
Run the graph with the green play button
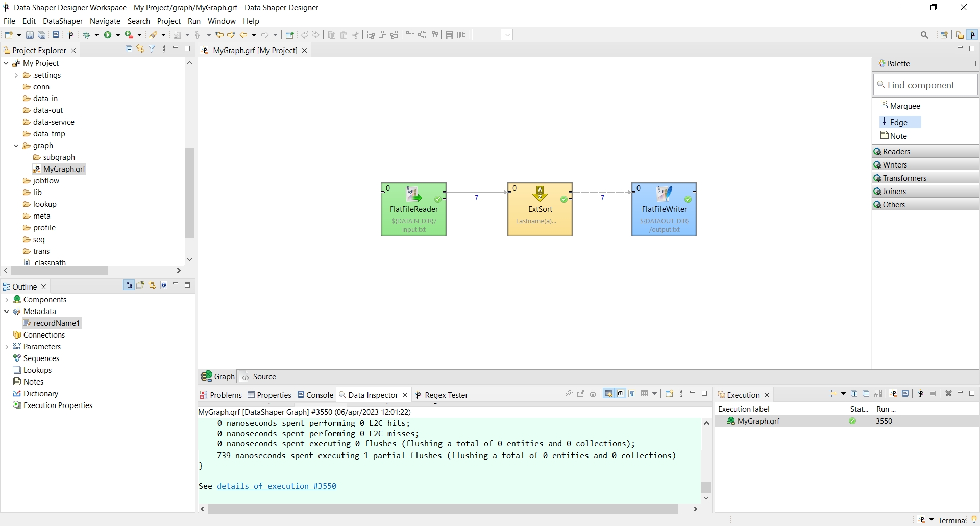(108, 35)
